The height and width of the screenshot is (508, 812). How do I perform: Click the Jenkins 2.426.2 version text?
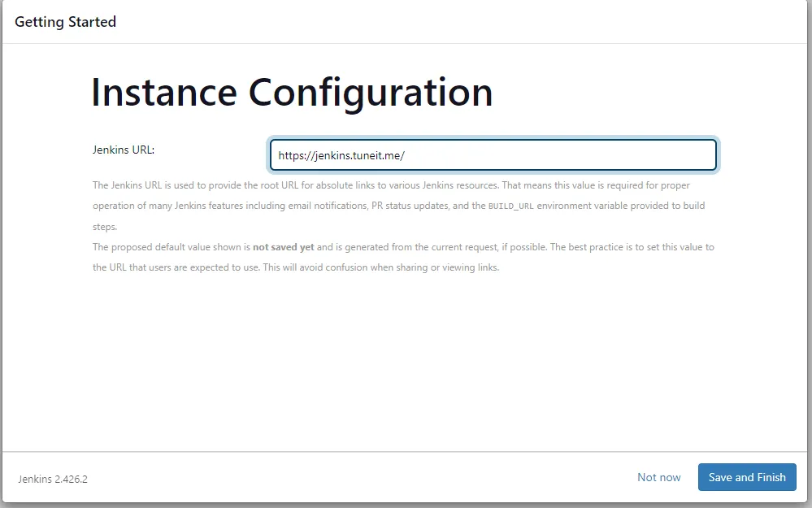[53, 479]
